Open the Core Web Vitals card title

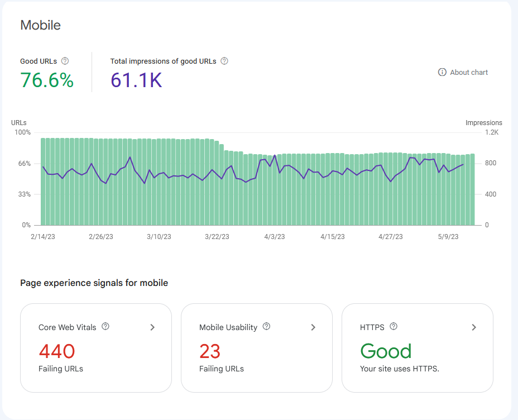click(x=68, y=327)
